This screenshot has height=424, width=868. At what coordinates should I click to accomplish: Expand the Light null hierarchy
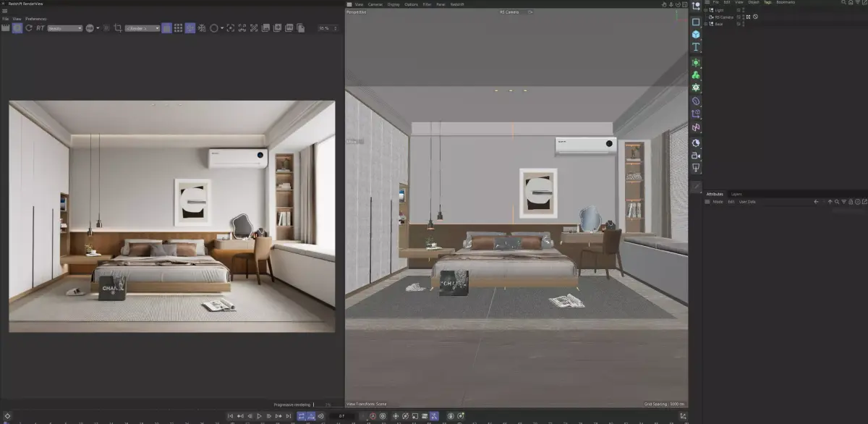[706, 10]
